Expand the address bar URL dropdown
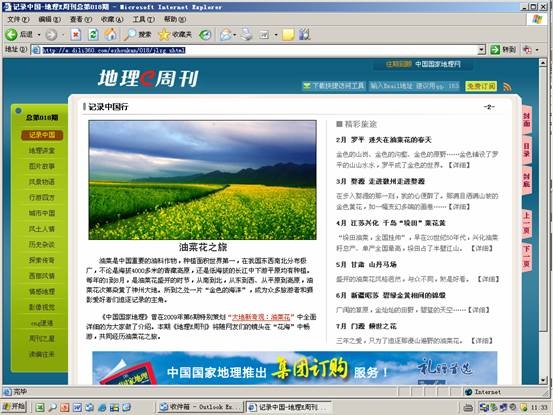Screen dimensions: 553x415 click(x=481, y=50)
